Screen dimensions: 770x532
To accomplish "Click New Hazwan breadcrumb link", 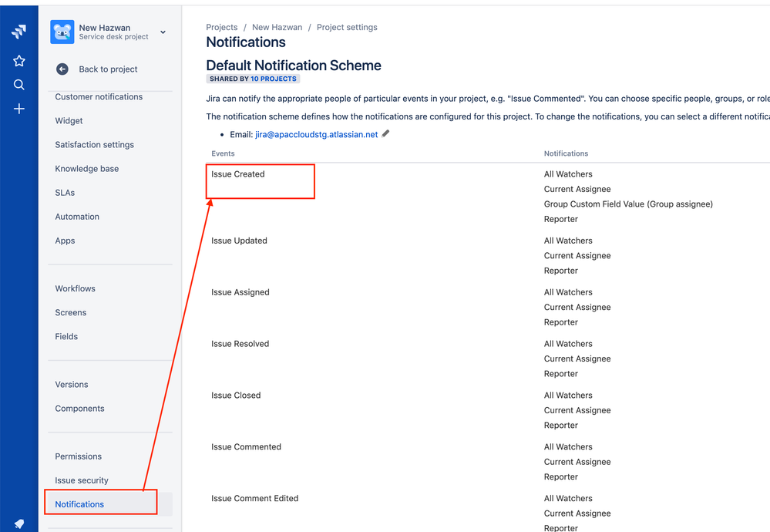I will coord(277,28).
